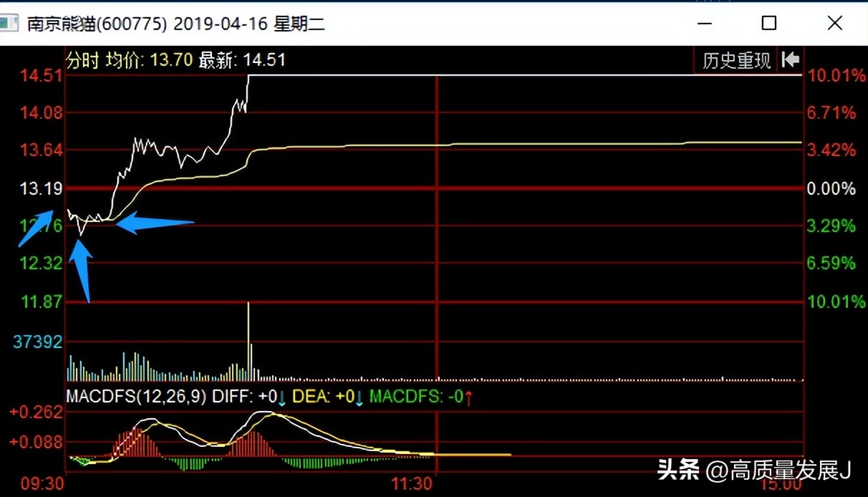Open the 历史重现 history replay
The image size is (868, 497).
point(736,60)
